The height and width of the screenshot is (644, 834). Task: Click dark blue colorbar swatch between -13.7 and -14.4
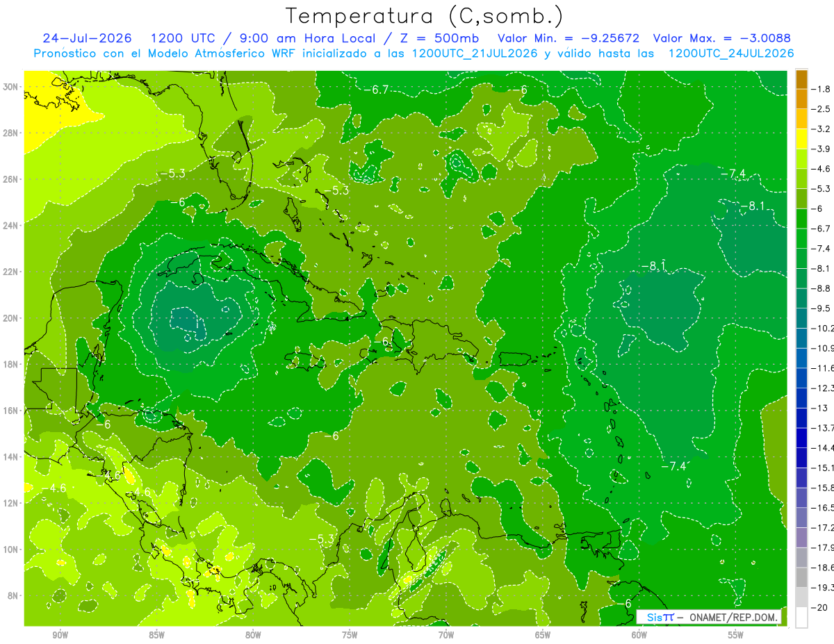(x=801, y=438)
